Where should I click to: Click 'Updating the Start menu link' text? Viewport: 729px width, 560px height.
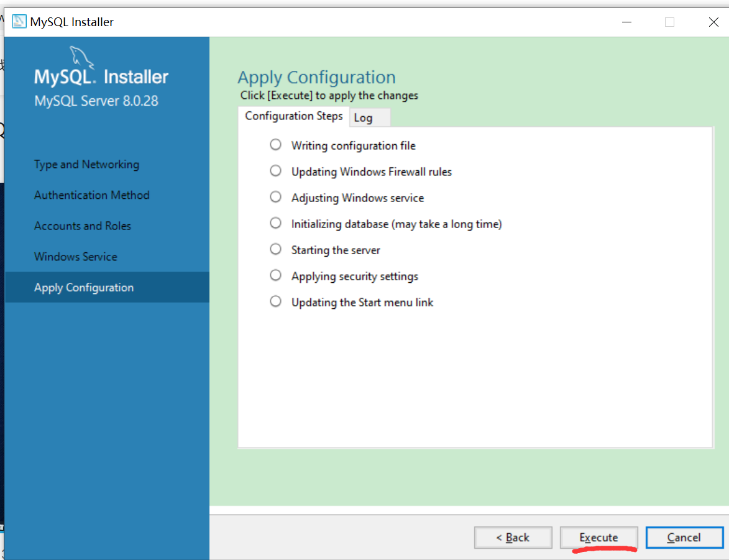[x=362, y=303]
